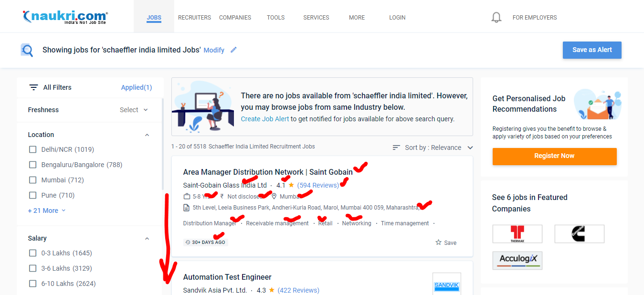Click the See 6 jobs in Featured Companies heading
This screenshot has height=295, width=644.
(530, 203)
